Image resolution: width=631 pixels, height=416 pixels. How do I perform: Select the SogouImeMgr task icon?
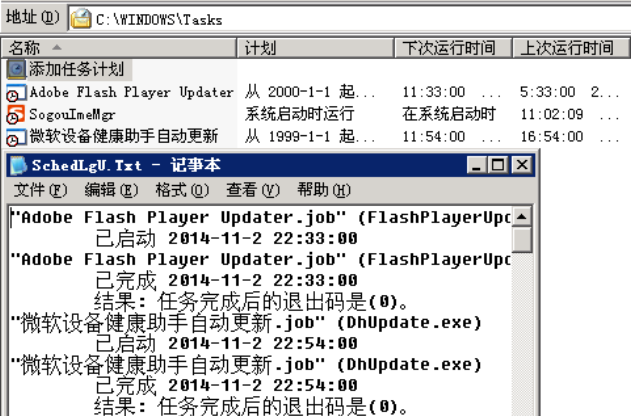16,115
